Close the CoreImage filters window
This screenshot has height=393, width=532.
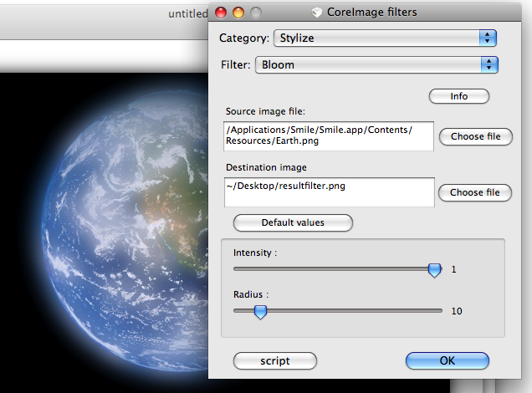221,13
